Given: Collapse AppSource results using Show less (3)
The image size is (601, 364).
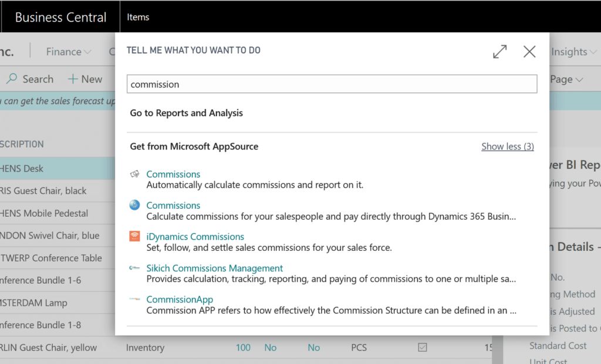Looking at the screenshot, I should tap(507, 146).
